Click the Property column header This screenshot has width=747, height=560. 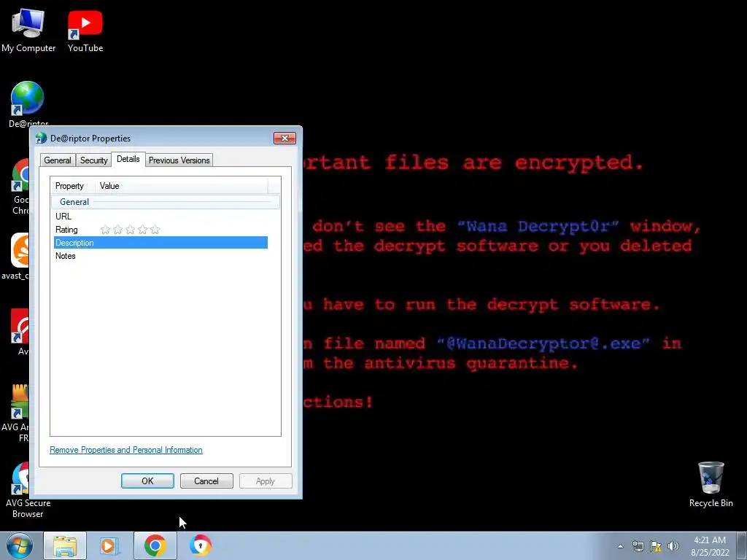[x=73, y=186]
